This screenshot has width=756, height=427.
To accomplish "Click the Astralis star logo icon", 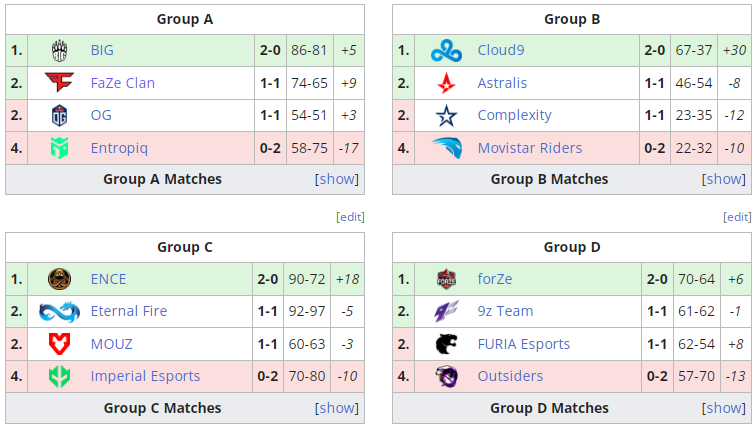I will click(447, 83).
